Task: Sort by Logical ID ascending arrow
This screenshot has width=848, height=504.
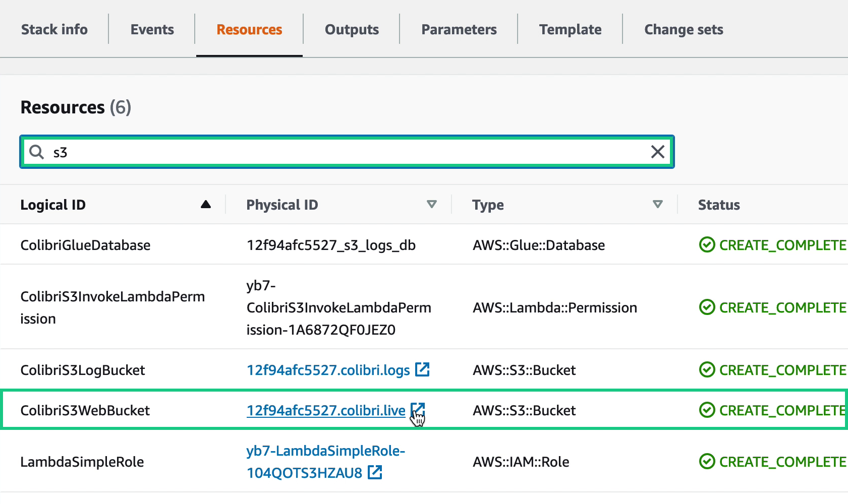Action: tap(205, 205)
